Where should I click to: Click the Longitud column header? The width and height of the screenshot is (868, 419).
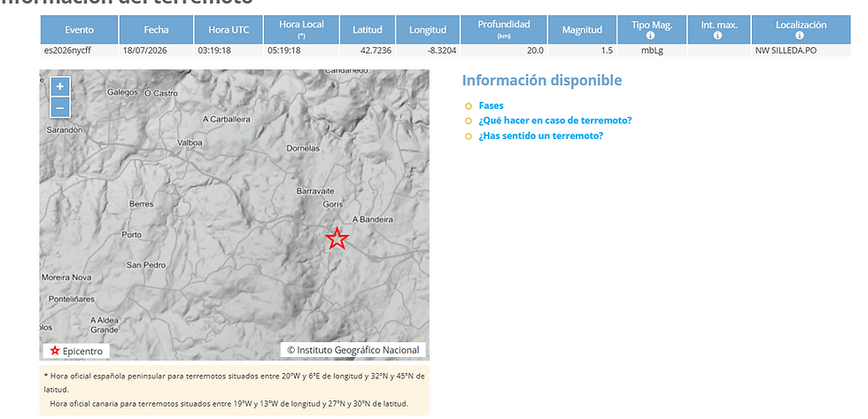click(x=427, y=30)
